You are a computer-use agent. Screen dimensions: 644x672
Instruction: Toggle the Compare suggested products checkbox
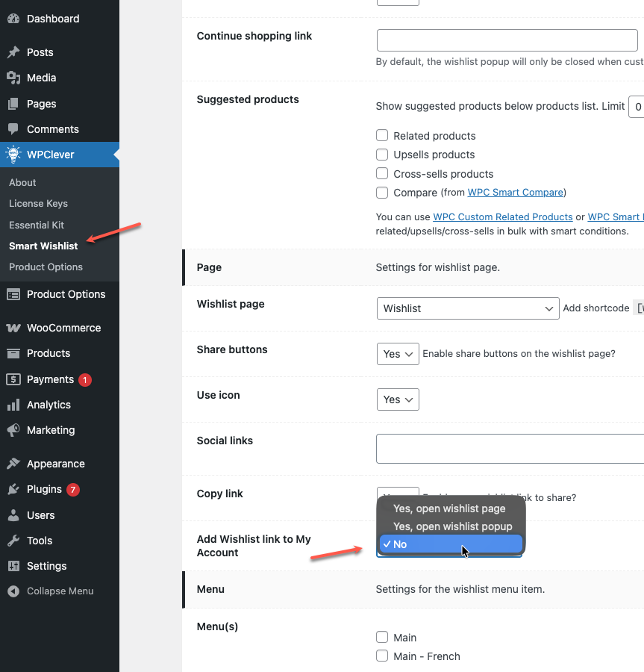(382, 193)
